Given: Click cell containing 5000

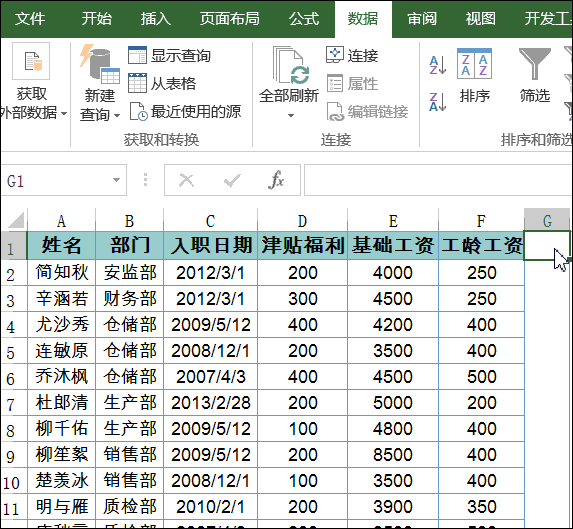Looking at the screenshot, I should coord(393,403).
